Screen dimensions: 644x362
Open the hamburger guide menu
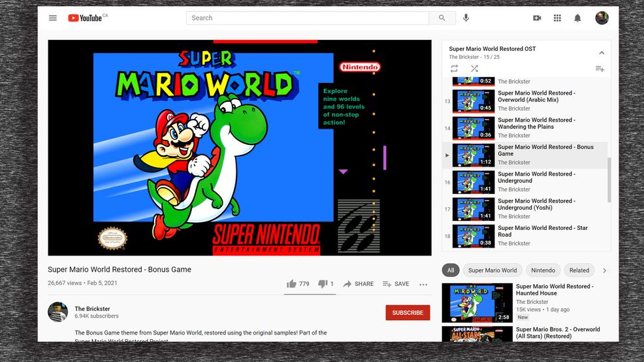pyautogui.click(x=52, y=18)
